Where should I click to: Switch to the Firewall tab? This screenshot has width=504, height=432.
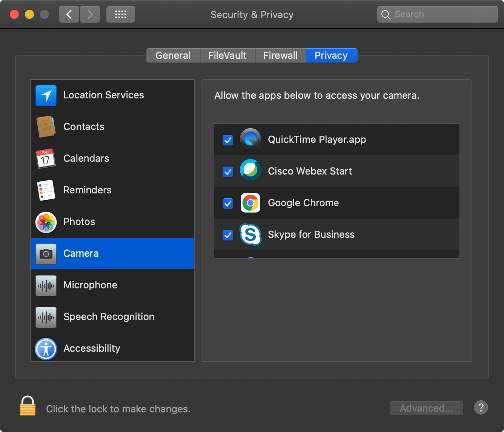coord(280,55)
